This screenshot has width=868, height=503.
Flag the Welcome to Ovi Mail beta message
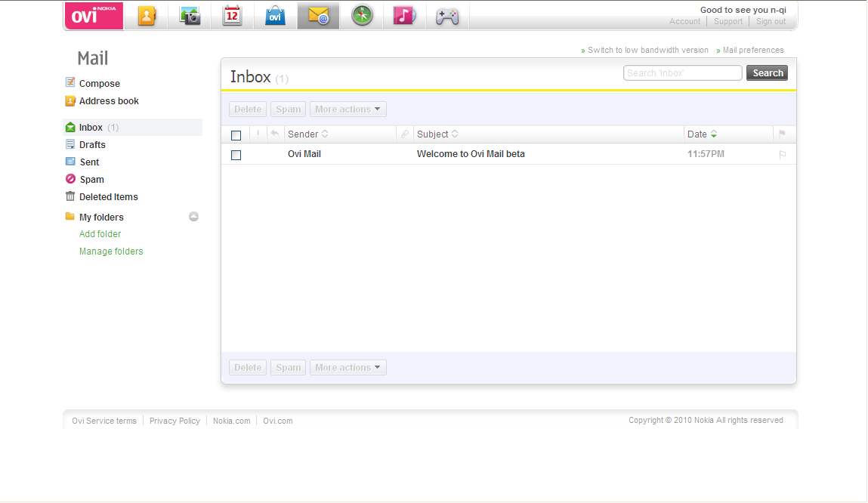782,154
